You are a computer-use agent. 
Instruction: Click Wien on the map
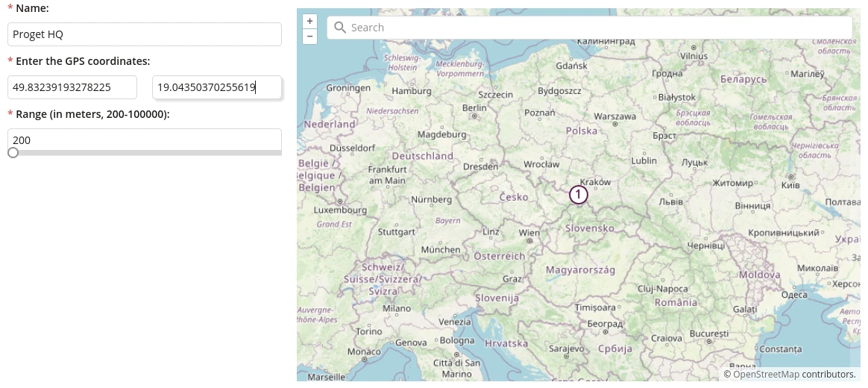click(x=529, y=233)
